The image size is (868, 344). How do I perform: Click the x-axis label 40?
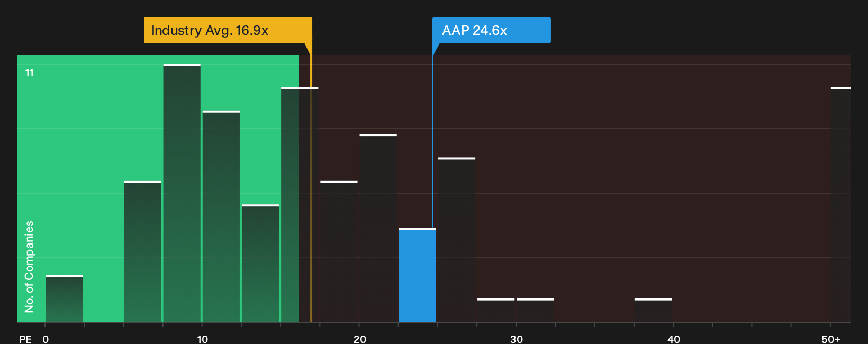673,339
